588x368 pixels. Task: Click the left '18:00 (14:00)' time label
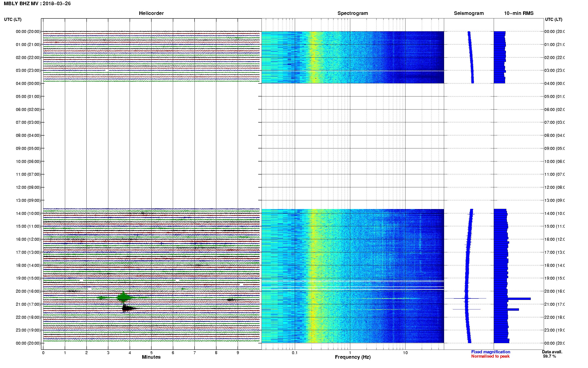click(28, 265)
